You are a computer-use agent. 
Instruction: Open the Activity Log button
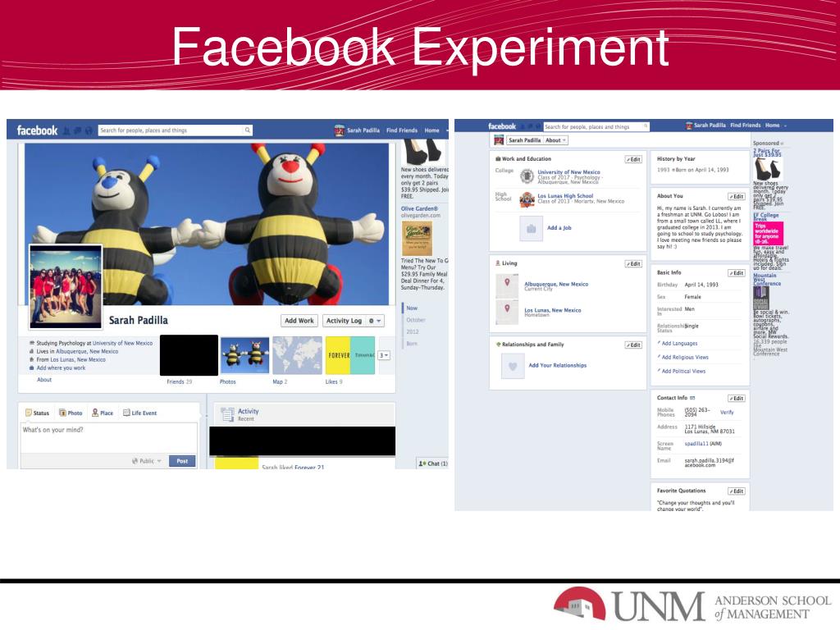pyautogui.click(x=344, y=321)
